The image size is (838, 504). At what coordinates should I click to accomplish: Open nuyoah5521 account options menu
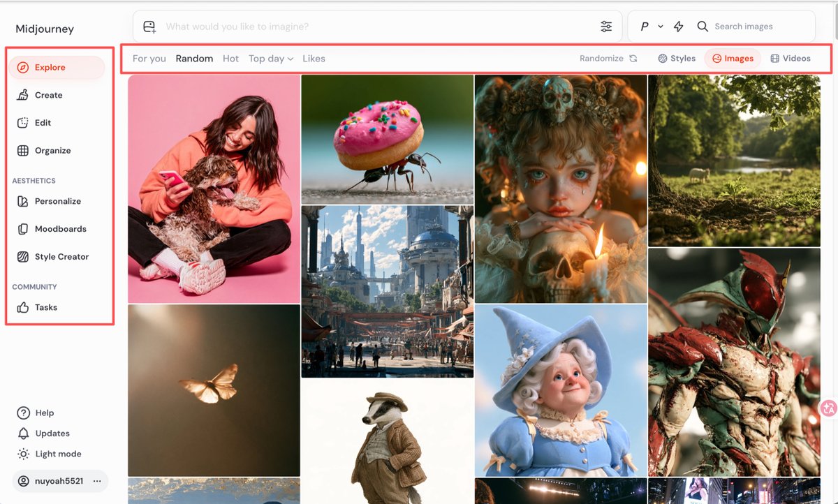click(97, 481)
